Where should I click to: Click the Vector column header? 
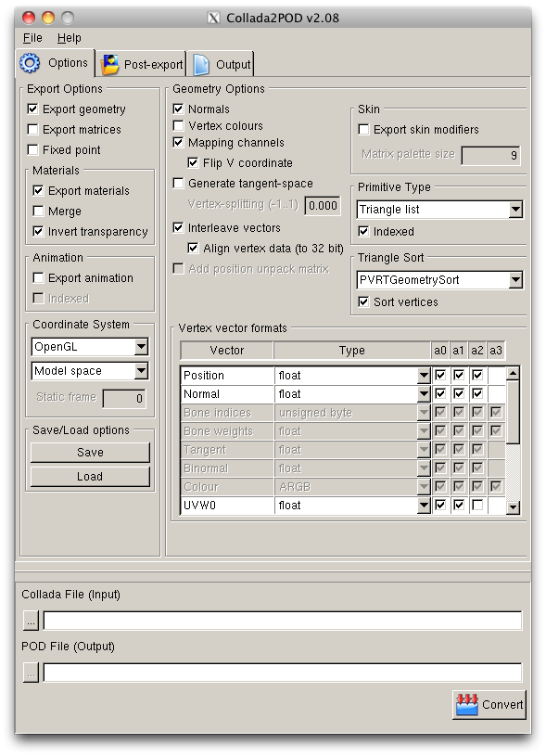226,351
